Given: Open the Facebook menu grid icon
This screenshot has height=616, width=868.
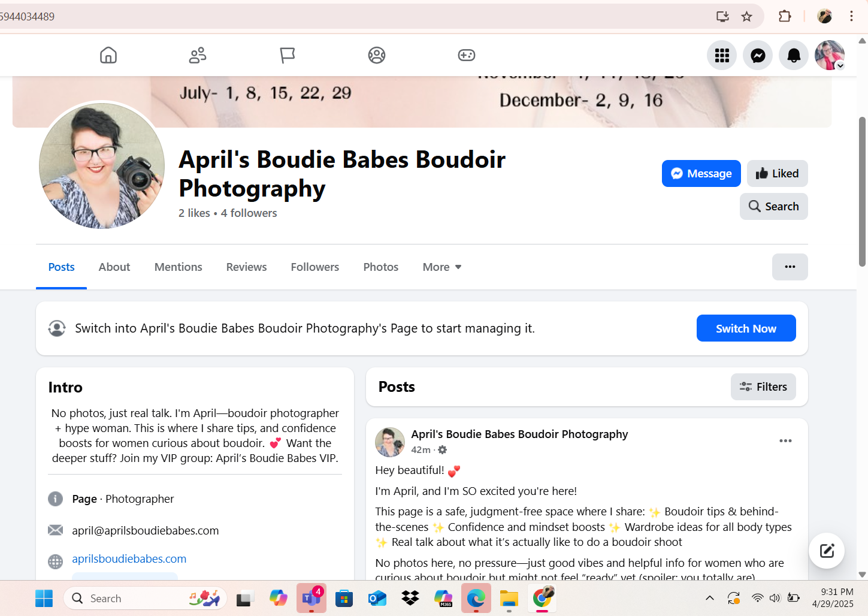Looking at the screenshot, I should coord(722,56).
